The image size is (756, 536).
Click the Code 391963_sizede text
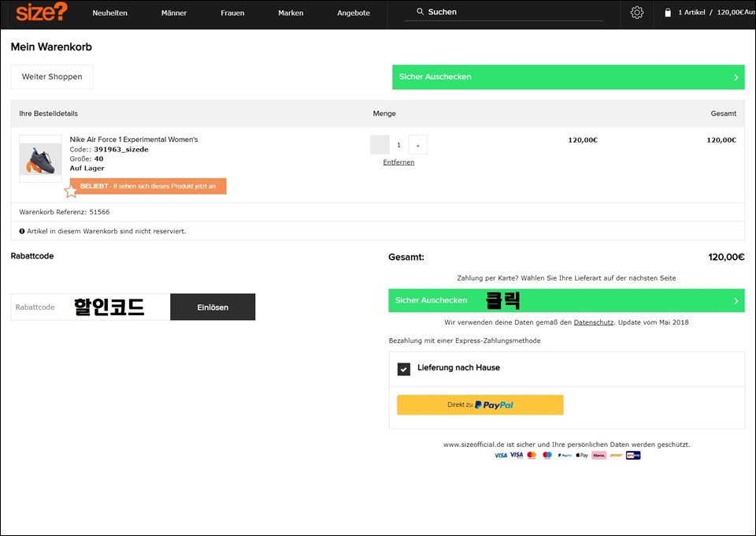(x=109, y=150)
